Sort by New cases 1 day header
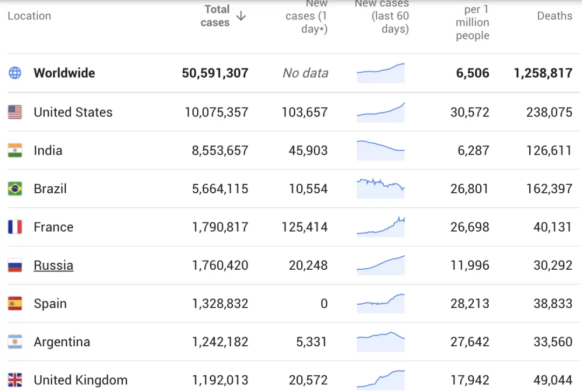This screenshot has width=582, height=392. 307,17
